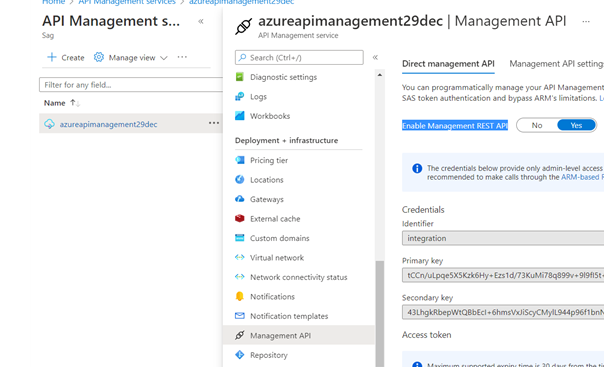Image resolution: width=604 pixels, height=367 pixels.
Task: Click the Search (Ctrl+/) input box
Action: pyautogui.click(x=299, y=57)
